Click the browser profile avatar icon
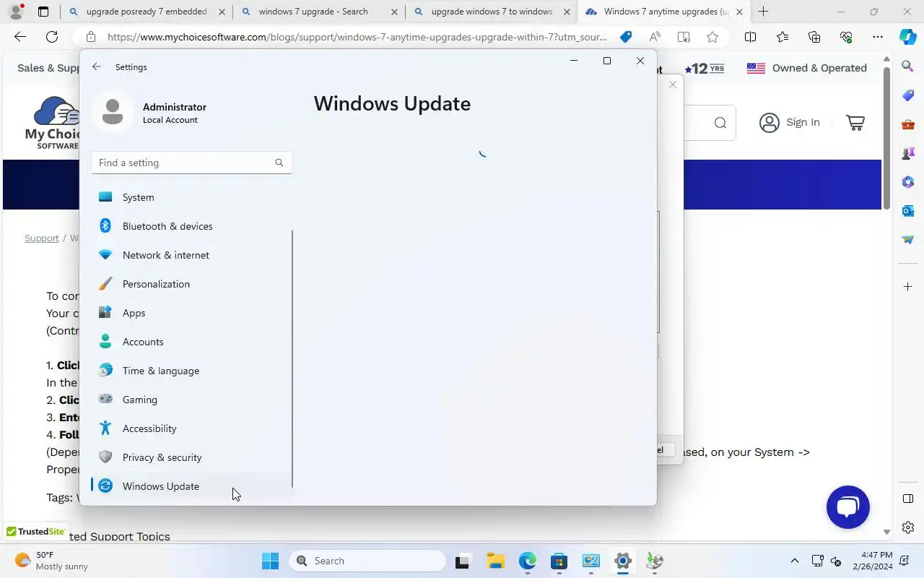Viewport: 924px width, 578px height. (x=16, y=12)
